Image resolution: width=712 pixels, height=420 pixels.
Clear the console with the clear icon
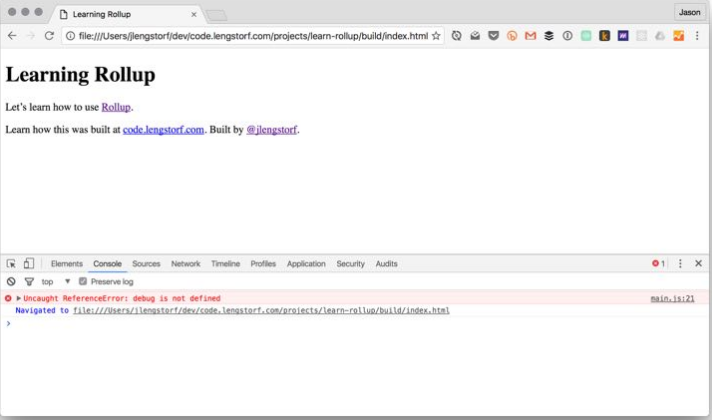pyautogui.click(x=11, y=282)
